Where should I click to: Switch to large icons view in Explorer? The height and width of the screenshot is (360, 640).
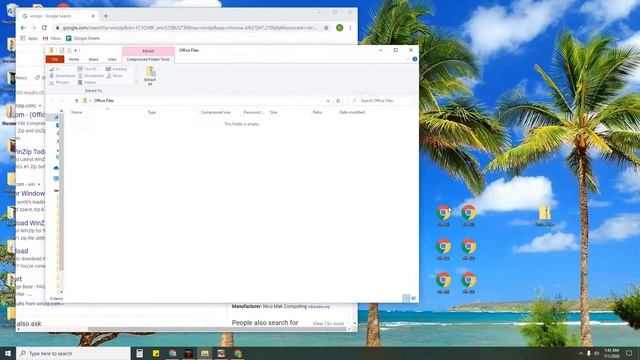[x=413, y=298]
